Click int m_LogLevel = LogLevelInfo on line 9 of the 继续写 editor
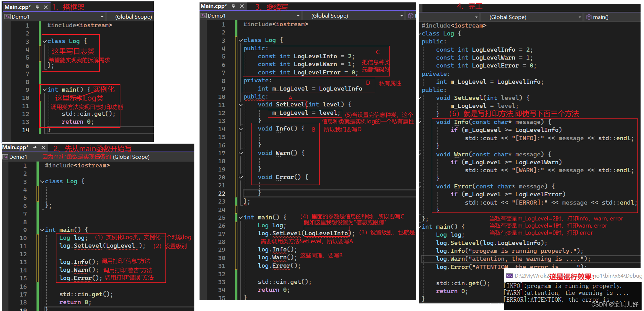Image resolution: width=644 pixels, height=311 pixels. pyautogui.click(x=310, y=89)
